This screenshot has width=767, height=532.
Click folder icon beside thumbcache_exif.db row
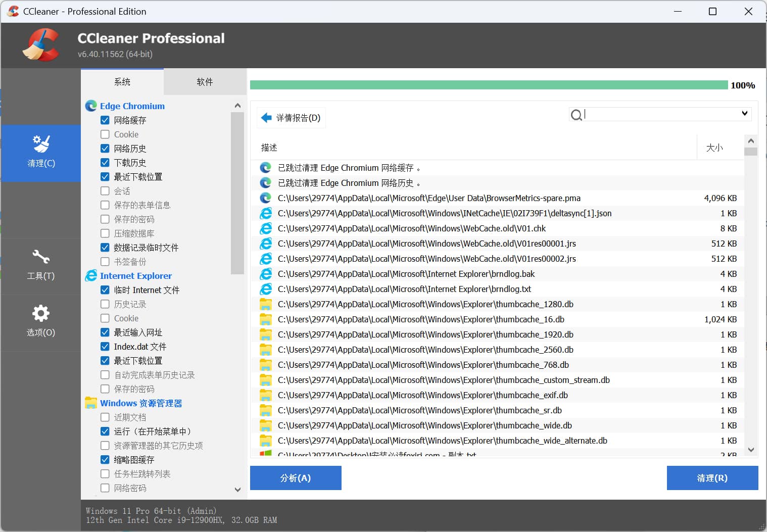(x=266, y=395)
